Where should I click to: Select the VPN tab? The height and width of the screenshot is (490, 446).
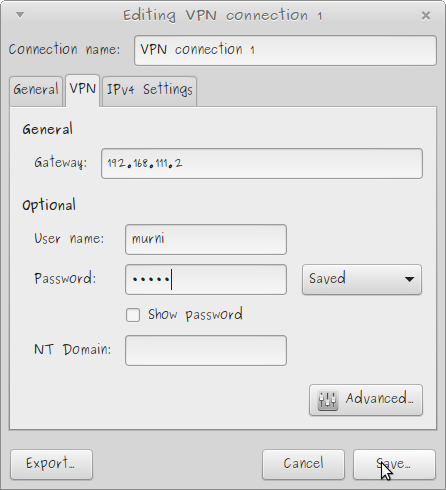coord(83,90)
